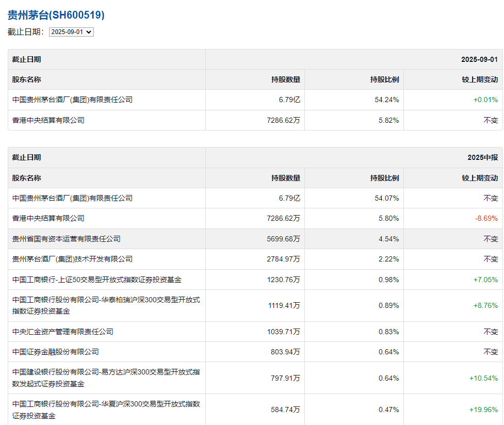Select 香港中央结算有限公司 in 2025-09-01 table
The height and width of the screenshot is (425, 504).
click(48, 120)
